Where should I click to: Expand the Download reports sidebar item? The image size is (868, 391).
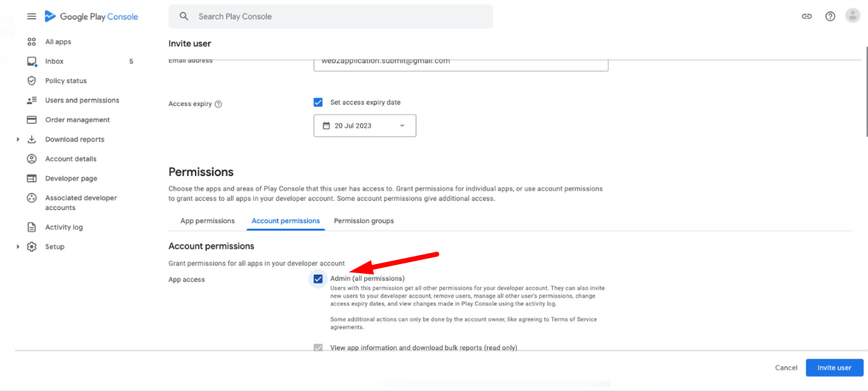17,139
